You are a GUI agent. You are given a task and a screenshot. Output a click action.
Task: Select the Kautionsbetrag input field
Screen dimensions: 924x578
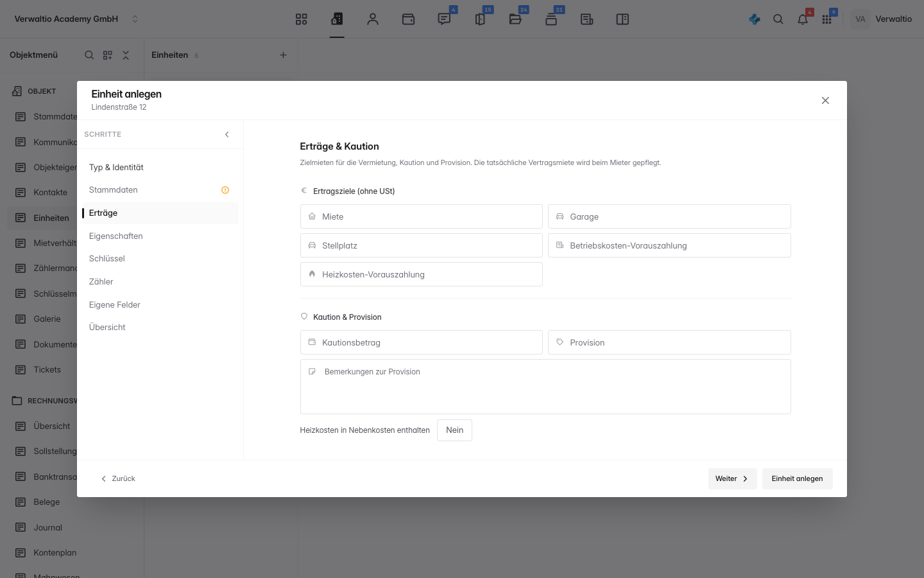422,342
